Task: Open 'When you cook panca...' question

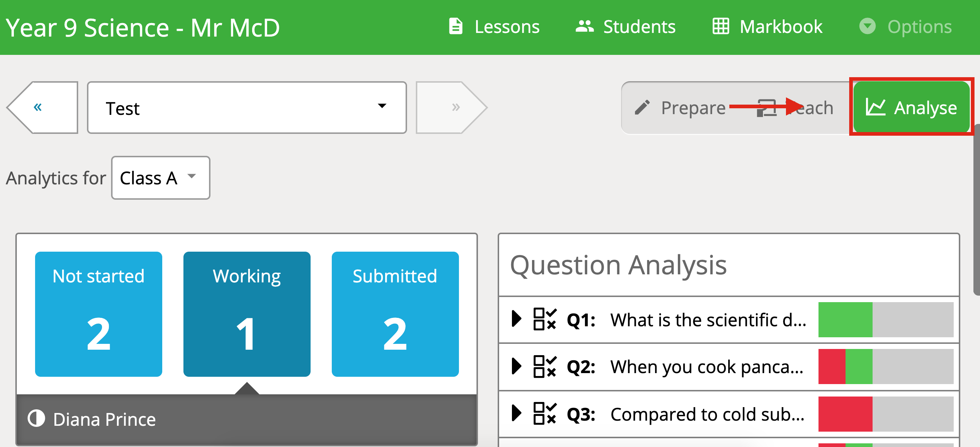Action: click(707, 367)
